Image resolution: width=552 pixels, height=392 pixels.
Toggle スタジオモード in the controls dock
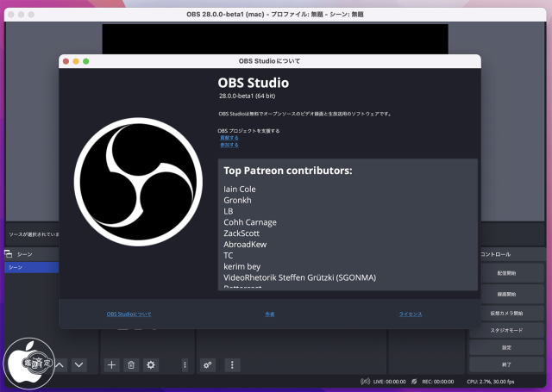506,331
